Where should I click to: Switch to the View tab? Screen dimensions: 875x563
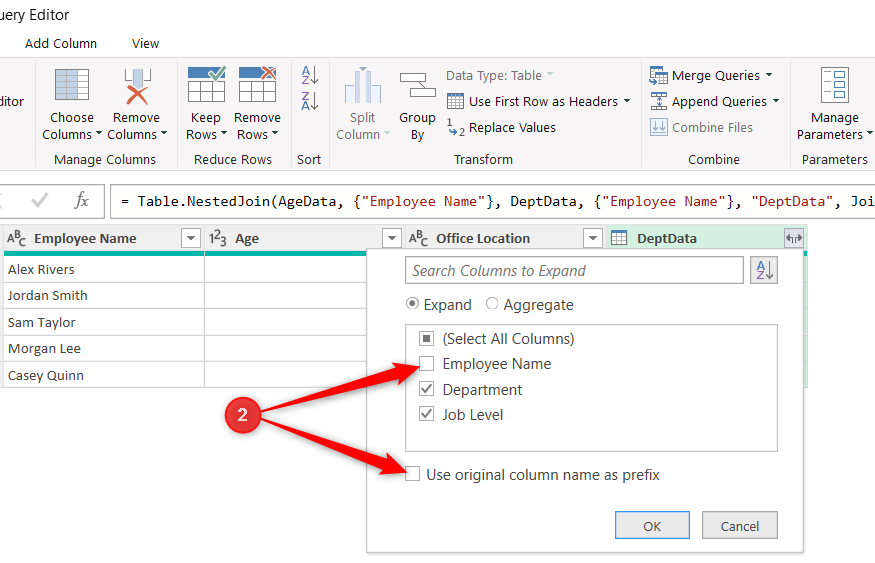tap(145, 44)
